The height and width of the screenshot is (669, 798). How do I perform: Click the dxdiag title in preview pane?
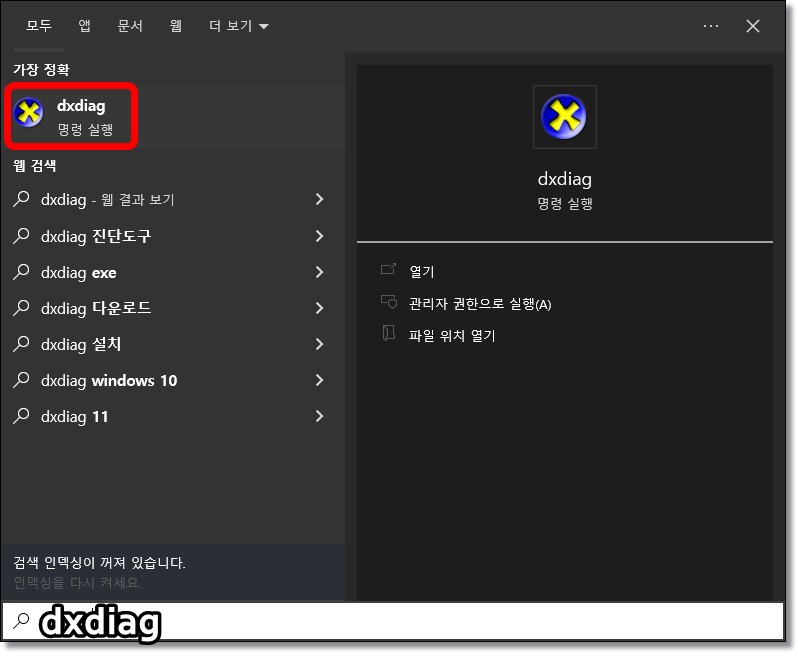[564, 179]
